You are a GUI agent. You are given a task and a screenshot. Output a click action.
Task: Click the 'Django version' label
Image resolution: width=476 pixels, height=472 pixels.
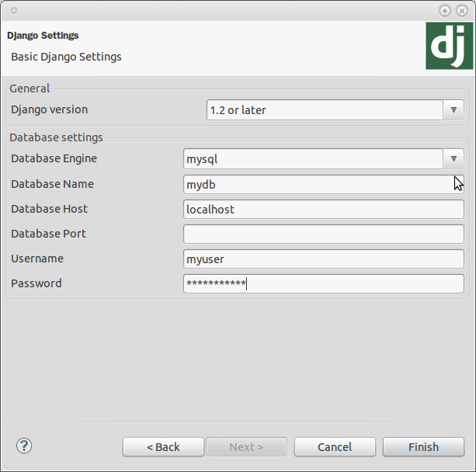[x=50, y=109]
